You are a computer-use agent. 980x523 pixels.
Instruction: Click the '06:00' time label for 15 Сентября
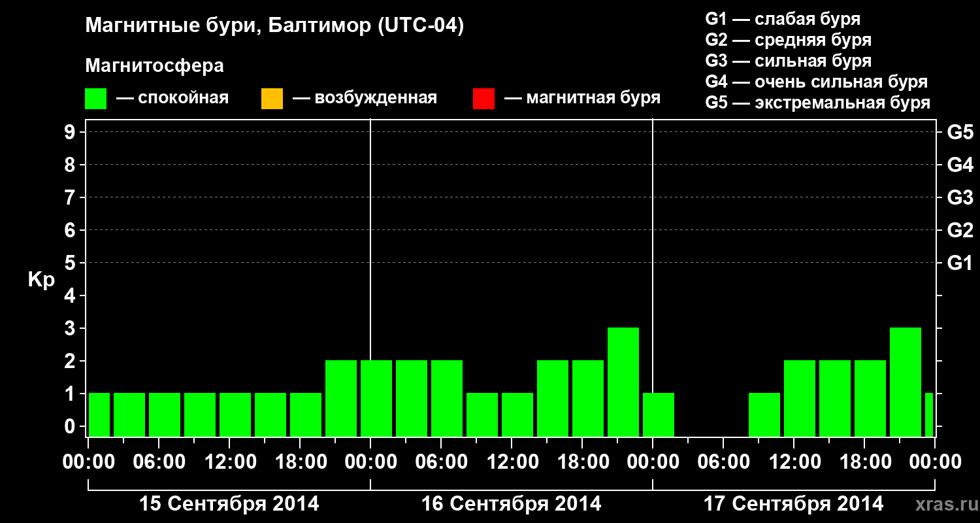tap(159, 462)
